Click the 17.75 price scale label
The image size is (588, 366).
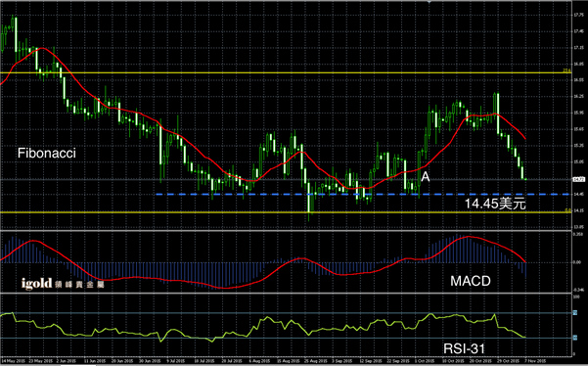tap(578, 16)
